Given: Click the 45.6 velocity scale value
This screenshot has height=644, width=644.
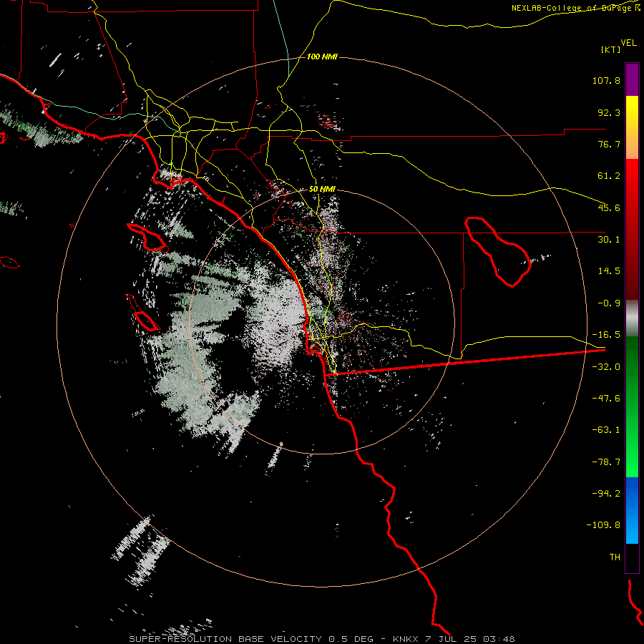Looking at the screenshot, I should tap(609, 208).
